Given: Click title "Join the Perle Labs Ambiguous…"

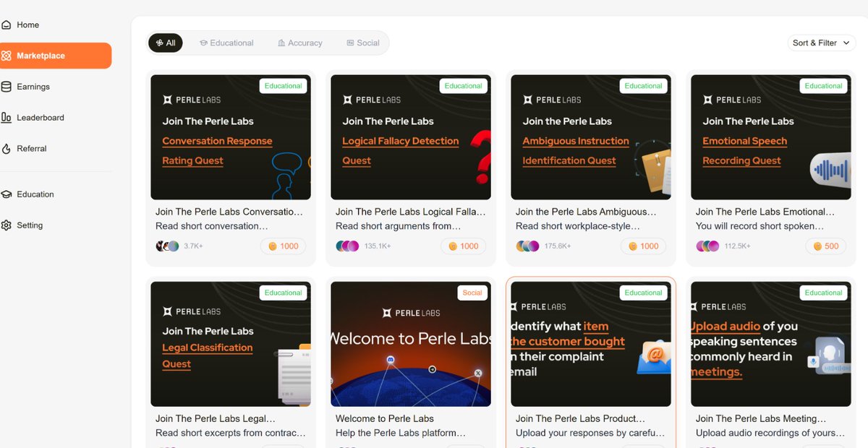Looking at the screenshot, I should 586,212.
